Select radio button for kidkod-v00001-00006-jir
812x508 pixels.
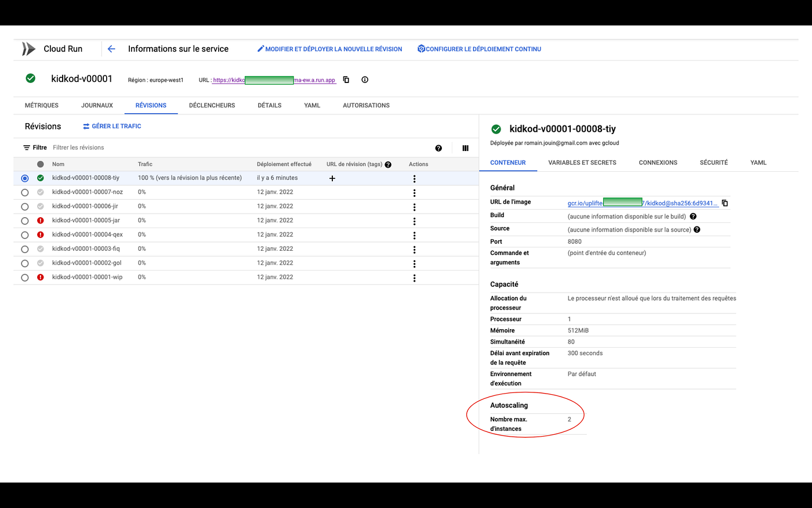click(x=24, y=207)
